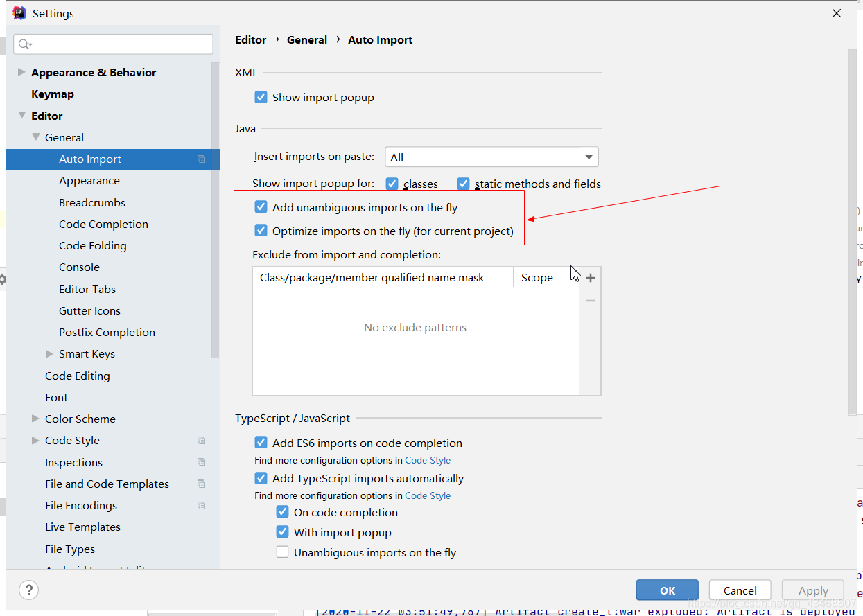
Task: Collapse the General tree node
Action: pos(36,137)
